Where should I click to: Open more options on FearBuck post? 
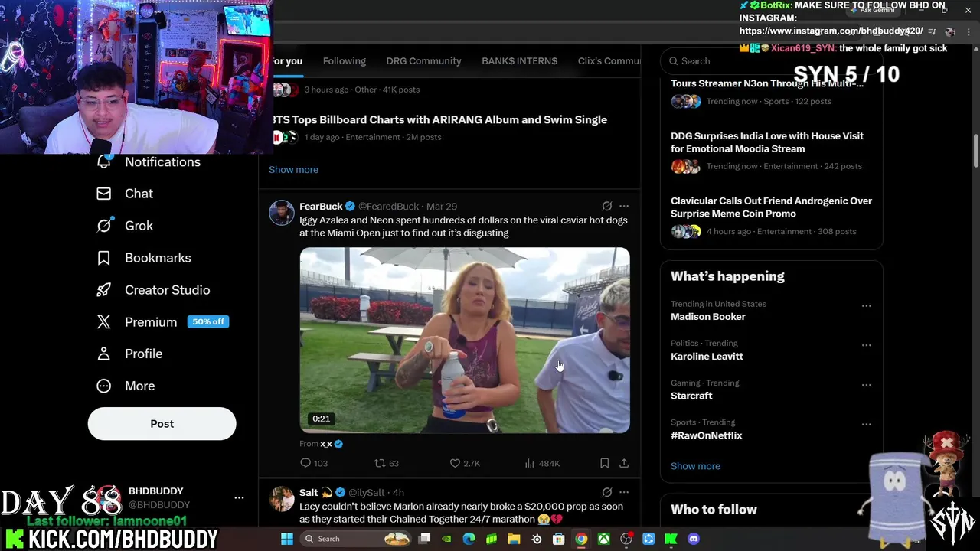[x=624, y=206]
